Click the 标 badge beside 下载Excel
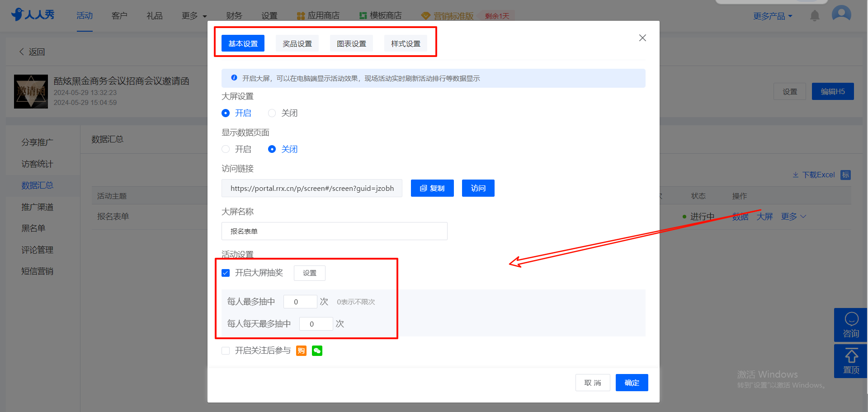Viewport: 868px width, 412px height. coord(845,175)
